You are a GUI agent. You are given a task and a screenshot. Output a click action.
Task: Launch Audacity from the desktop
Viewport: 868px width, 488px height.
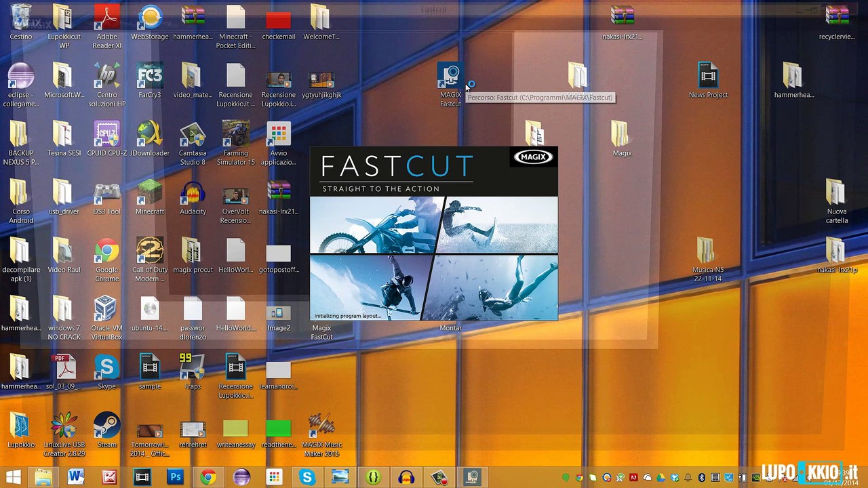point(193,197)
